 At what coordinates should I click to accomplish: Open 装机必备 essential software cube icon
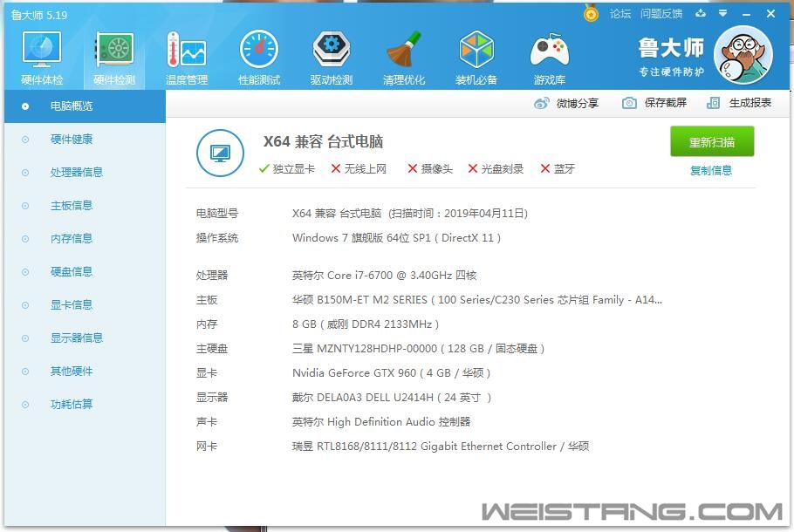coord(476,57)
